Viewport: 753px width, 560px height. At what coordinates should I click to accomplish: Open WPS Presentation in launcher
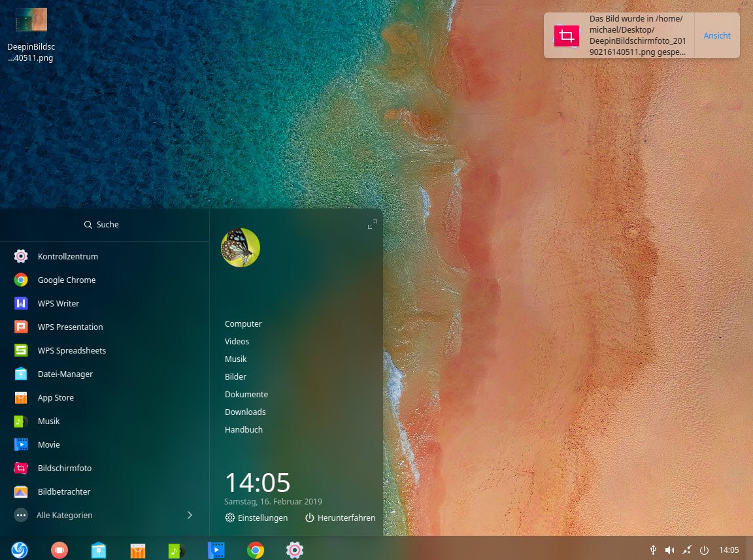(x=104, y=327)
